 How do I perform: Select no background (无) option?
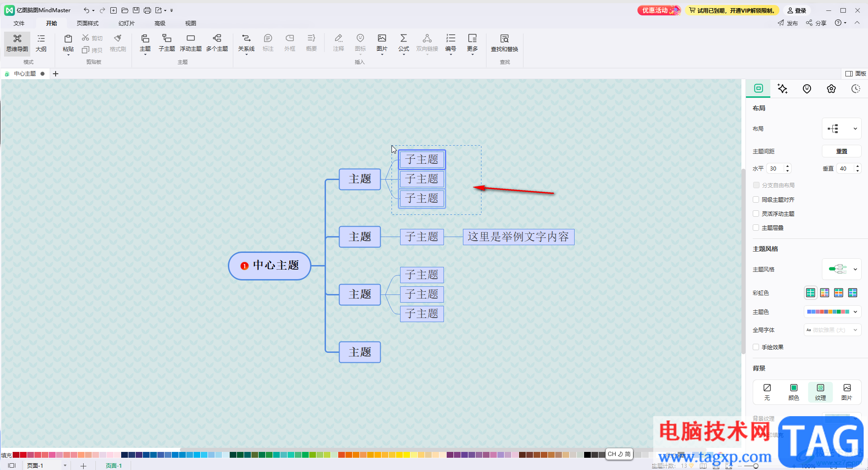tap(767, 392)
